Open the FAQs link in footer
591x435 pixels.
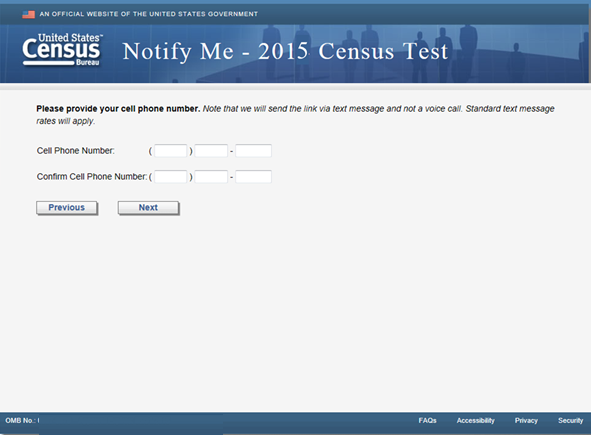427,420
